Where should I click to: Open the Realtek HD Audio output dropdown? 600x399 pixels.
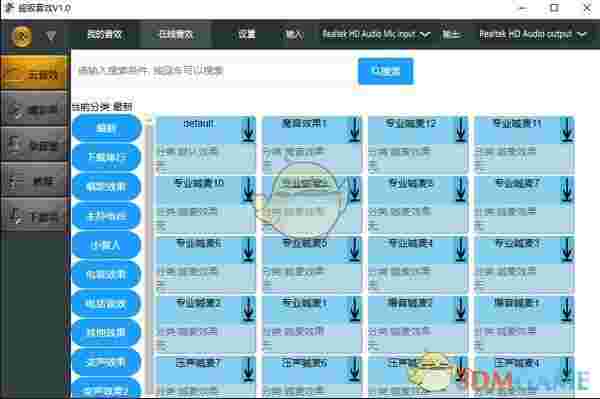[x=533, y=34]
